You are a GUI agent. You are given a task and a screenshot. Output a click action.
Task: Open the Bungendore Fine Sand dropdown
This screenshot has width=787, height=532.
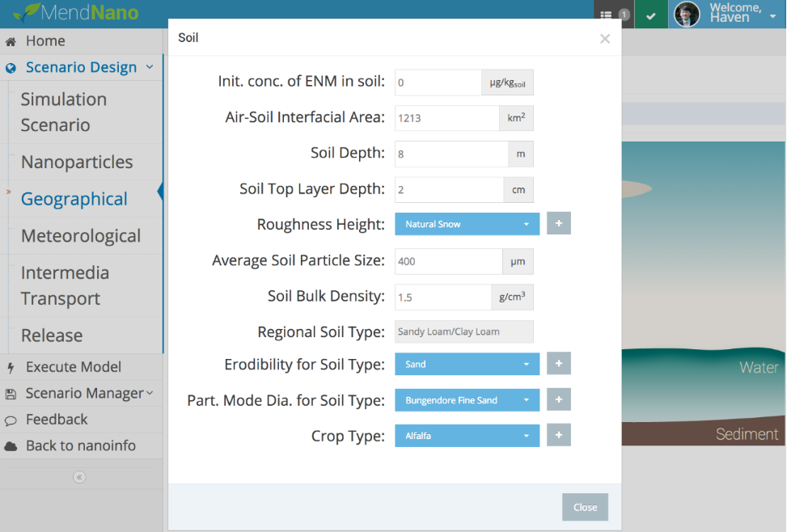coord(467,399)
